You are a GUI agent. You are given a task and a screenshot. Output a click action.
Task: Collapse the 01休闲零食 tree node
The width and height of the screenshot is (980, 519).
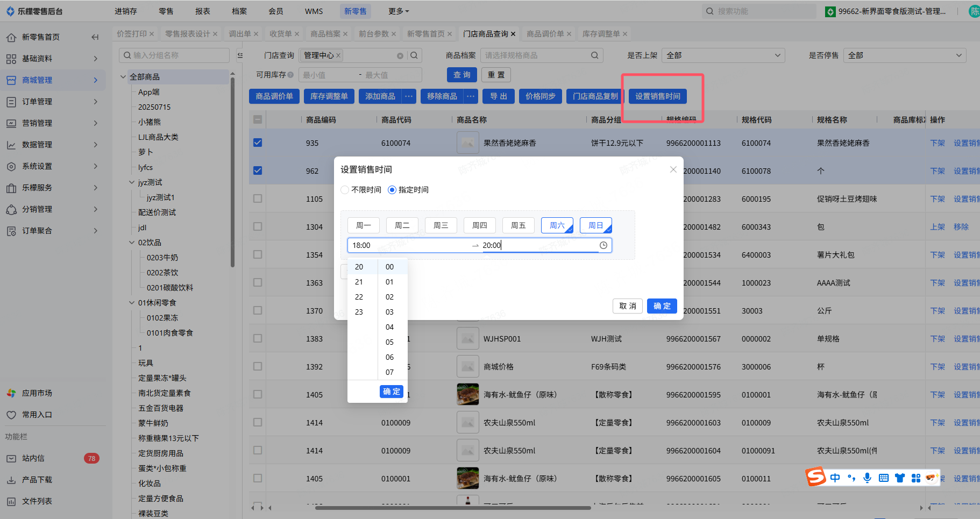pyautogui.click(x=132, y=303)
